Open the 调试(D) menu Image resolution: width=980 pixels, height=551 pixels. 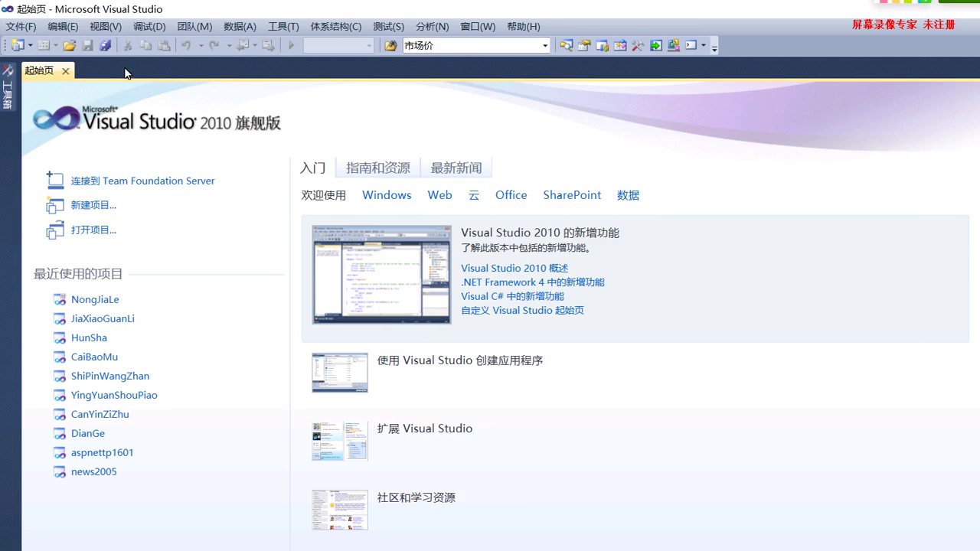[149, 26]
